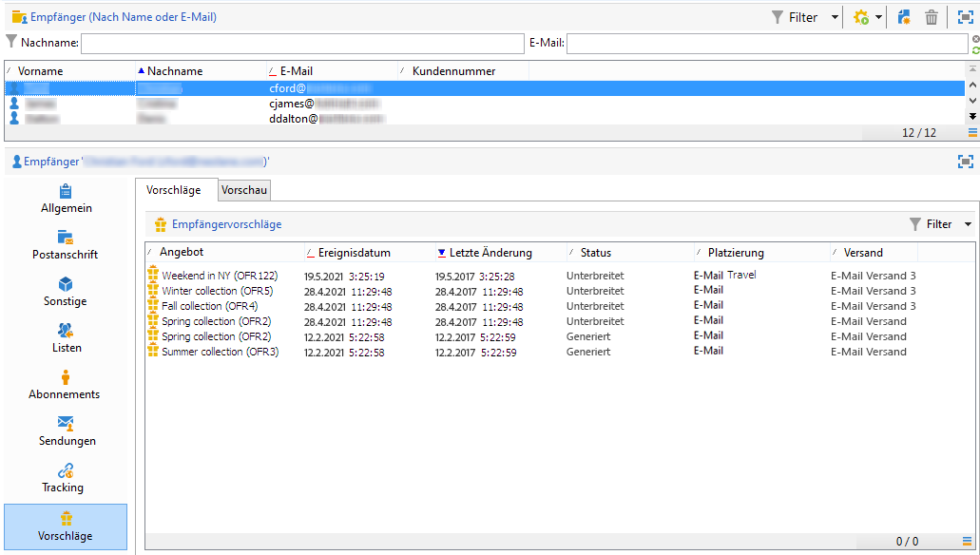Viewport: 980px width, 555px height.
Task: Click the funnel icon left of Nachname
Action: pyautogui.click(x=10, y=42)
